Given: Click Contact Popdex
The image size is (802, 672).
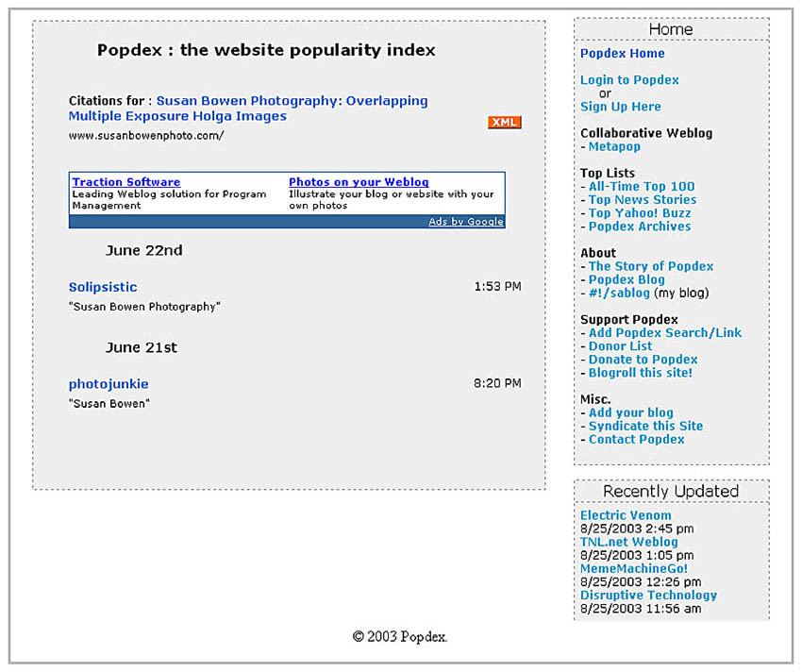Looking at the screenshot, I should point(636,439).
